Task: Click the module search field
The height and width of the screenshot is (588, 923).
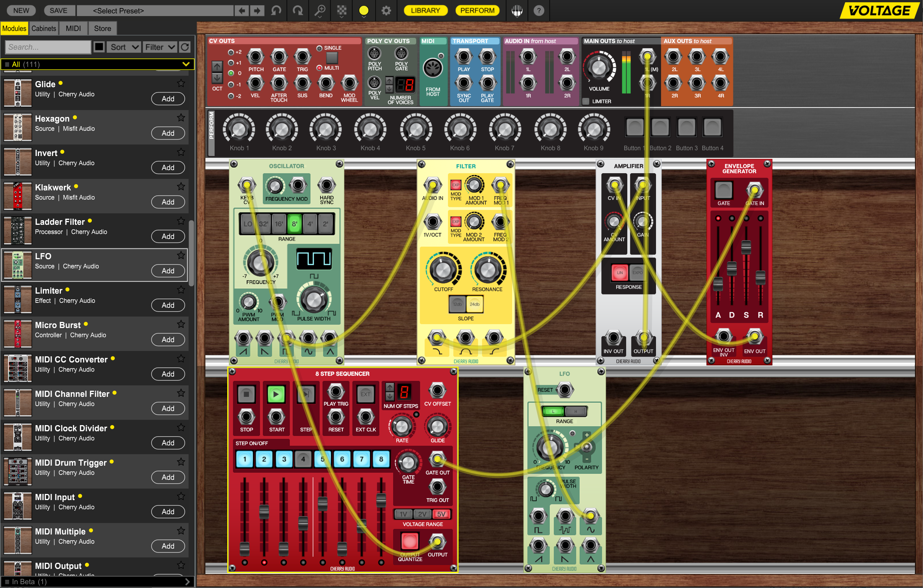Action: pos(48,47)
